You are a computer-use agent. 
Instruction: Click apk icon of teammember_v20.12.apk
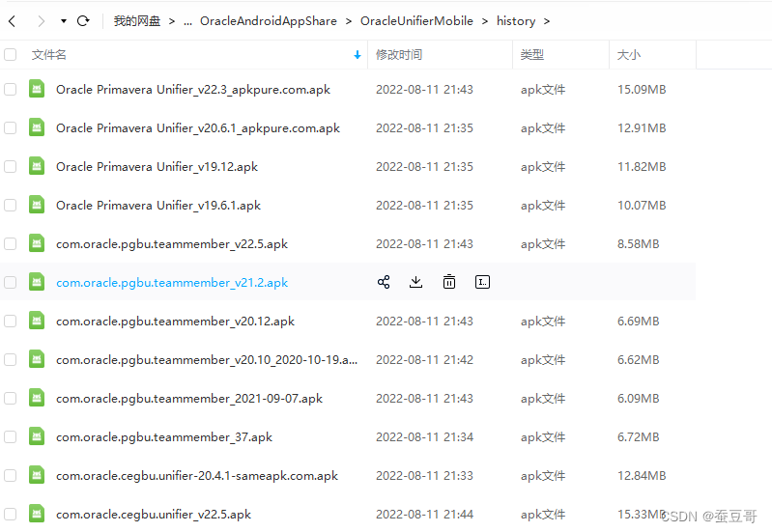click(x=37, y=321)
